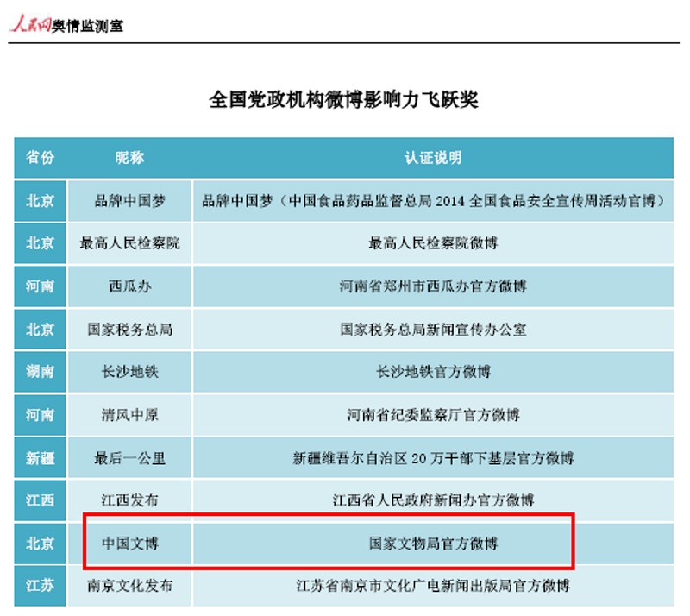Select the 江西 province cell

(x=40, y=500)
